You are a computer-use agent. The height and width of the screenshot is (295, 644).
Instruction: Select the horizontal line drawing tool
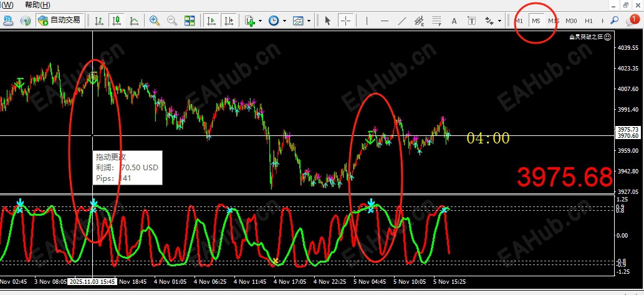(x=385, y=21)
